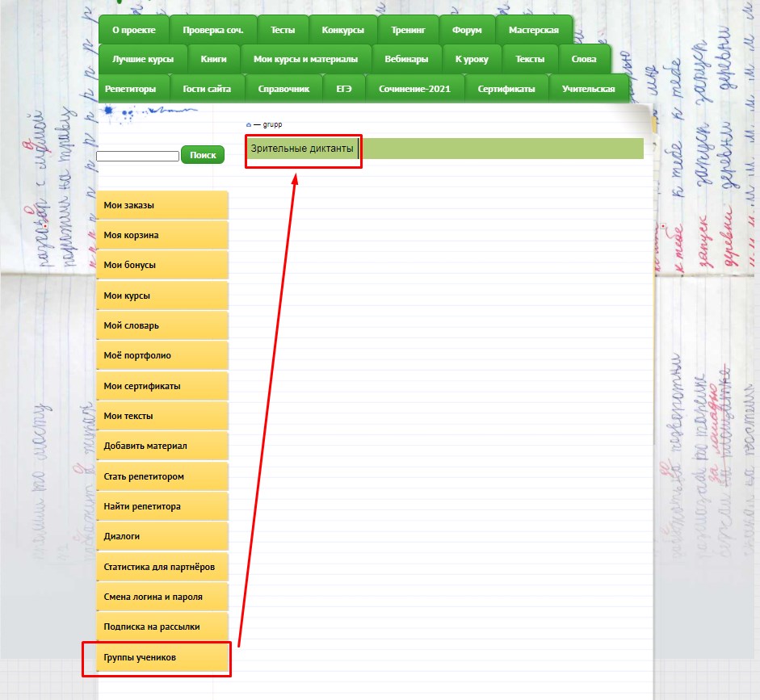Switch to the Тесты tab

pos(283,30)
